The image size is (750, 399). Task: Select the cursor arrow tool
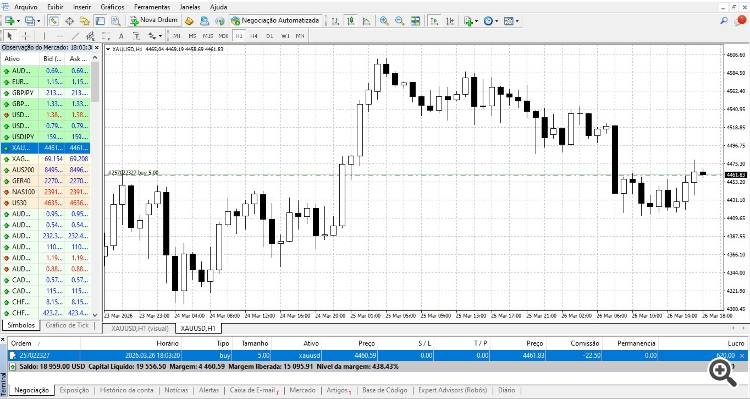tap(10, 36)
